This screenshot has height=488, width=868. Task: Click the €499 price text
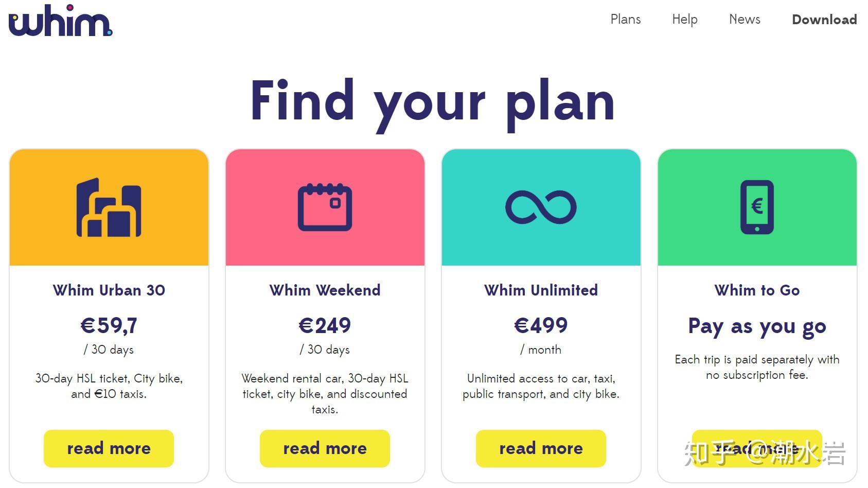pos(541,325)
